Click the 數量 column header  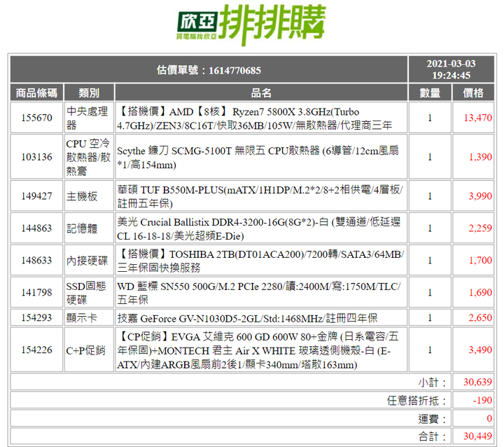(430, 93)
